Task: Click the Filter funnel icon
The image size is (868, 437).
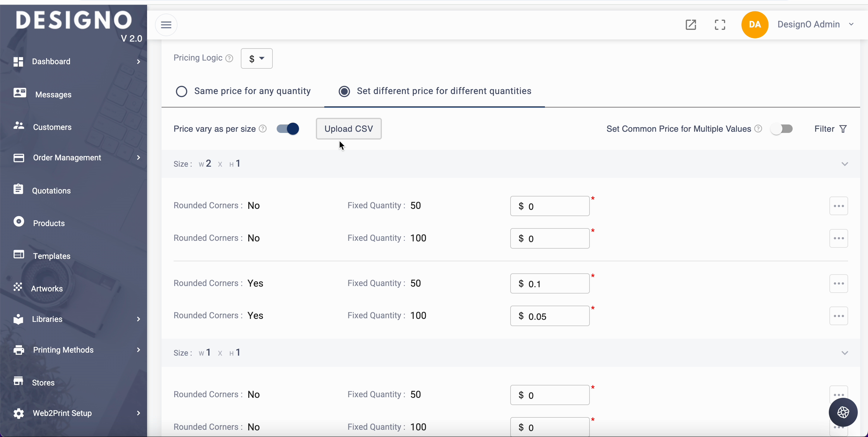Action: [843, 129]
